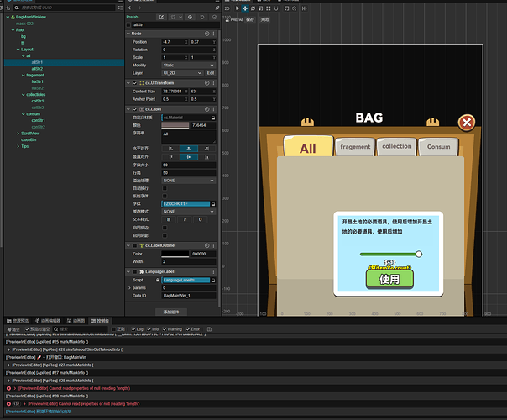Click the red close button on the BAG window
507x420 pixels.
pyautogui.click(x=466, y=123)
